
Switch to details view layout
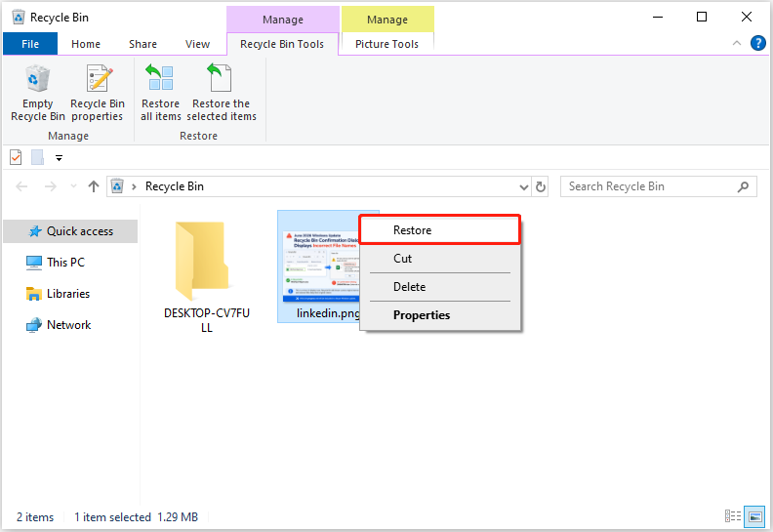tap(733, 516)
